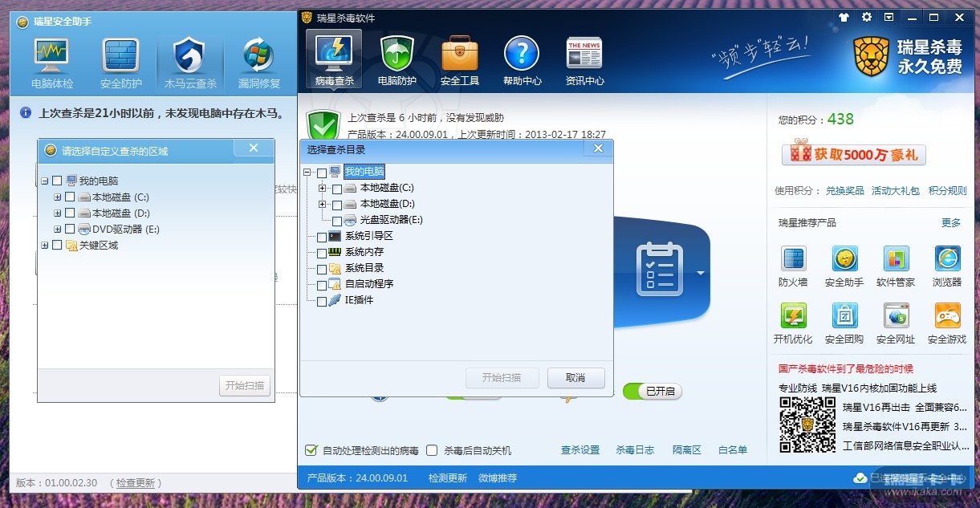Check 系统目录 checkbox
The width and height of the screenshot is (980, 508).
tap(322, 269)
